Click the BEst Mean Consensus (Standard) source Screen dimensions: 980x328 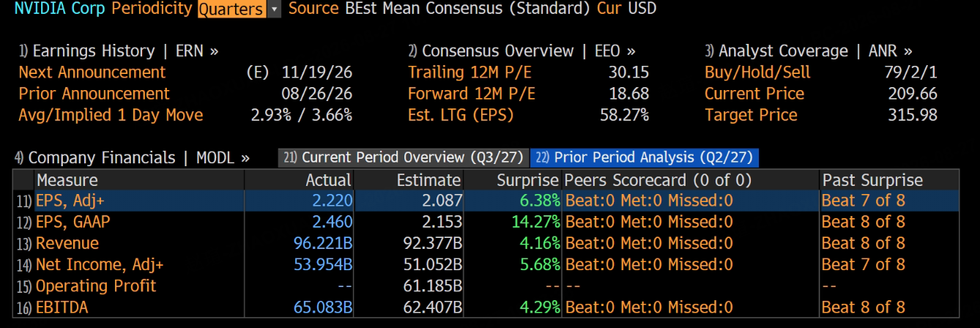point(467,9)
